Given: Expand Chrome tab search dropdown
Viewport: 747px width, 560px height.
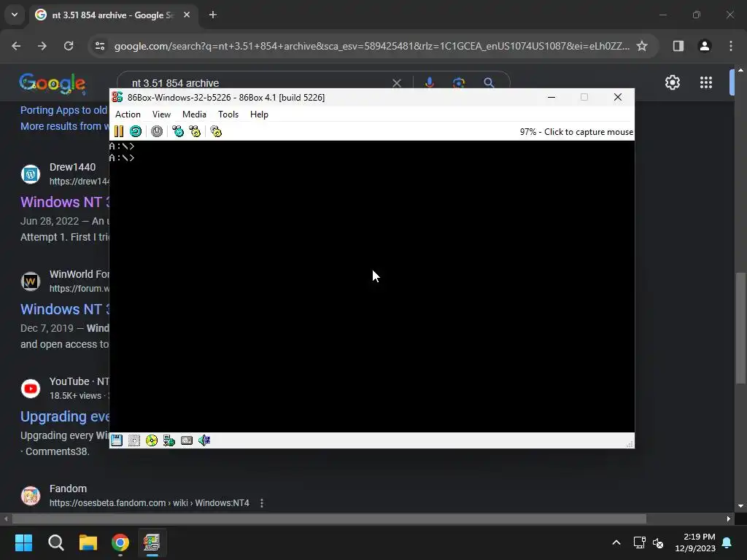Looking at the screenshot, I should (x=15, y=15).
